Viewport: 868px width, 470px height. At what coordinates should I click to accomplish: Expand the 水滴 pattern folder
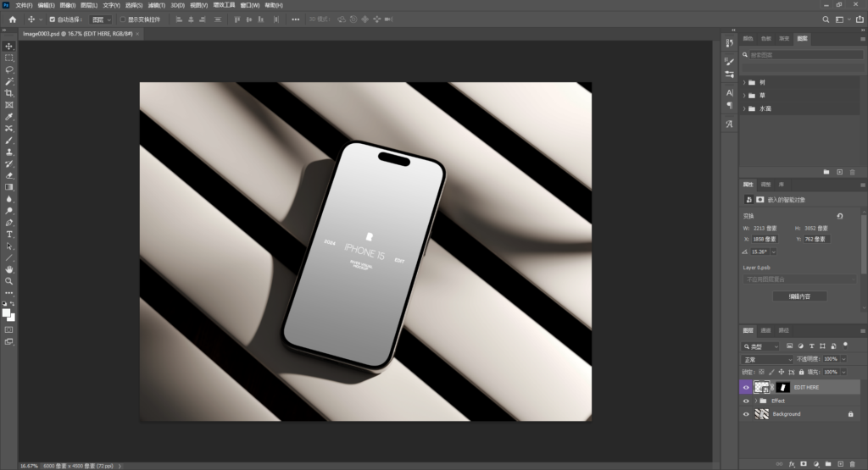744,109
